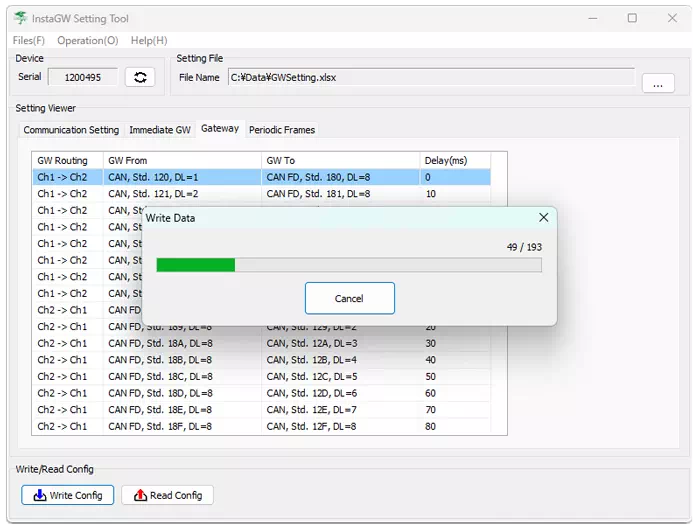Click the Write Data progress bar
Screen dimensions: 700x529
point(349,265)
